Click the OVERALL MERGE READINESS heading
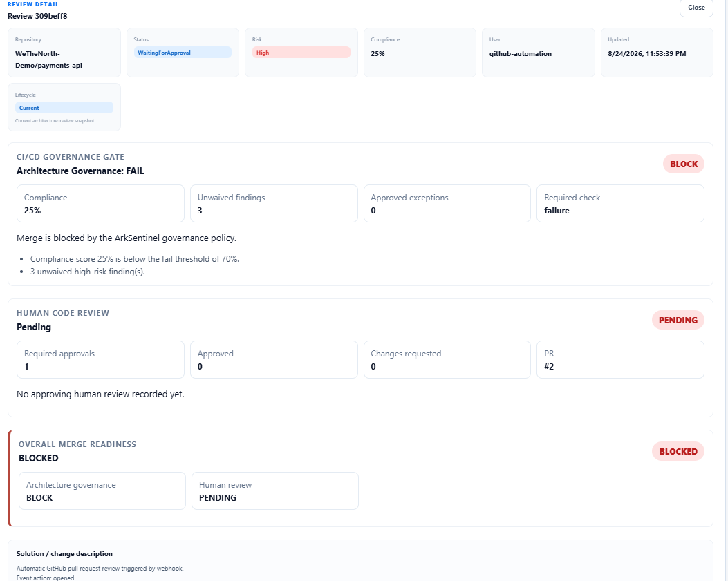This screenshot has height=581, width=728. 77,444
